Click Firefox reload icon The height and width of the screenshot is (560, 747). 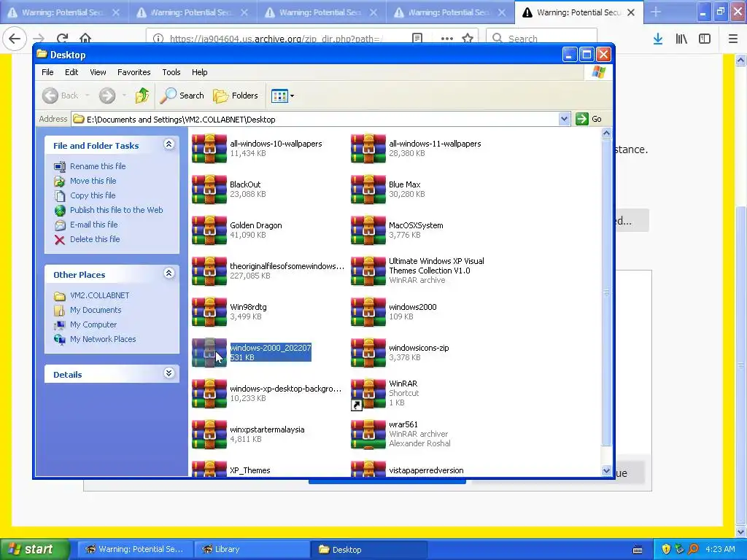(x=62, y=39)
